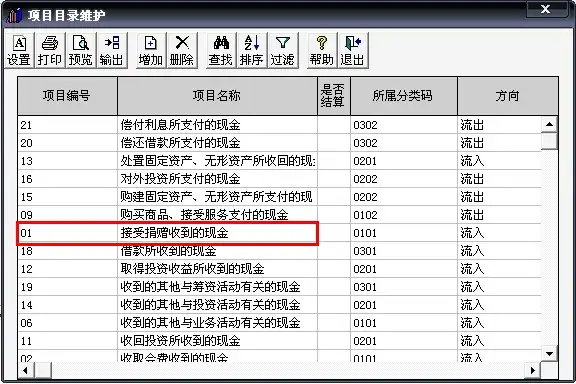Click the 项目编号 column header
This screenshot has height=384, width=576.
click(x=68, y=96)
